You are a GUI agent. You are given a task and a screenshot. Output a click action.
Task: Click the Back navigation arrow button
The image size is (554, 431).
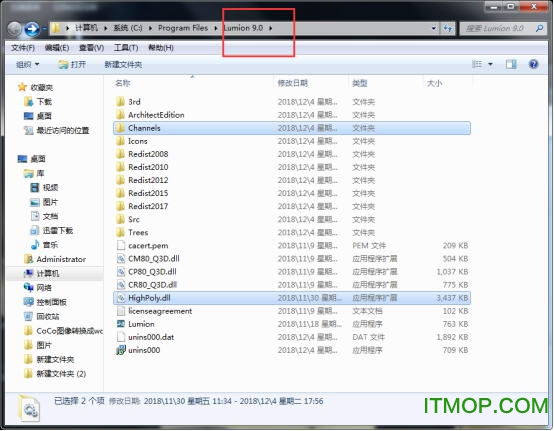[14, 29]
